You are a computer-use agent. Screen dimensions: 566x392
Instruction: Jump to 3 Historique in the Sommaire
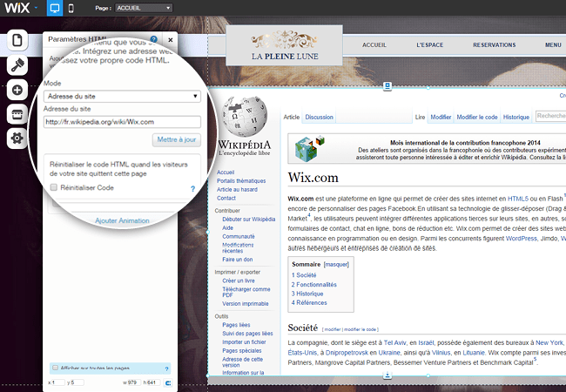pos(307,294)
